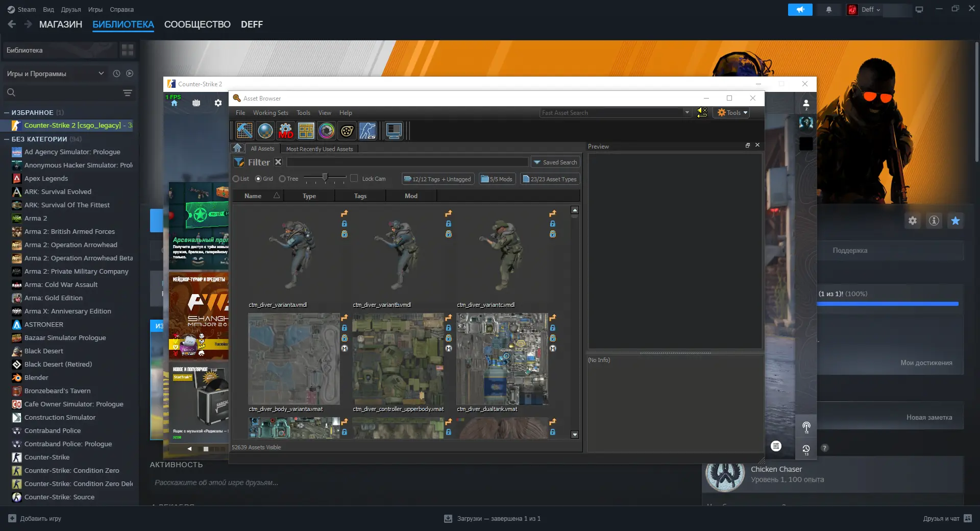This screenshot has width=980, height=531.
Task: Sort assets by the Name column header
Action: [x=258, y=196]
